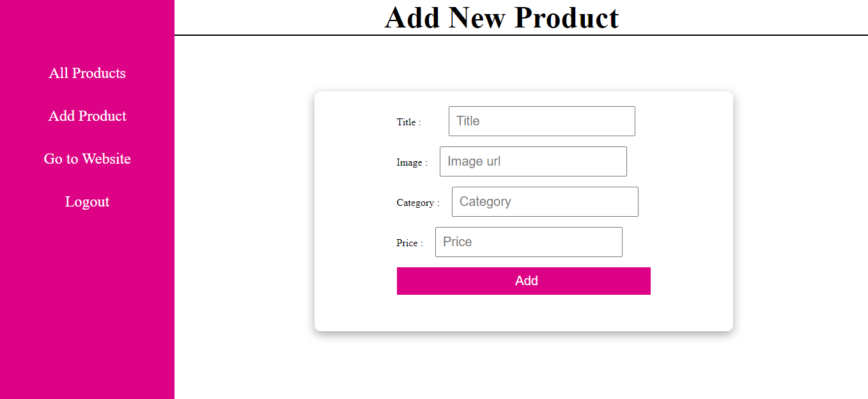Open the Add Product page
Screen dimensions: 868x399
tap(87, 116)
